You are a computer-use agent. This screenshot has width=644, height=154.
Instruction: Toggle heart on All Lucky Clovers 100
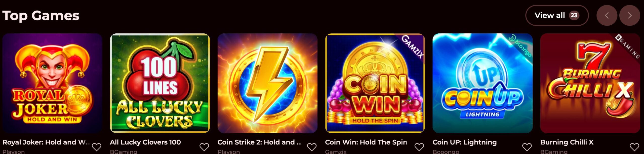pyautogui.click(x=204, y=147)
